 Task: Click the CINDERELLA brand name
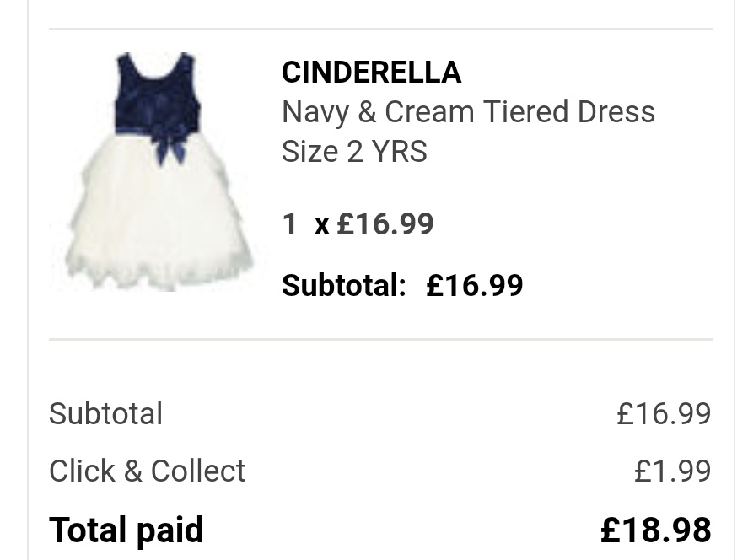[x=371, y=73]
